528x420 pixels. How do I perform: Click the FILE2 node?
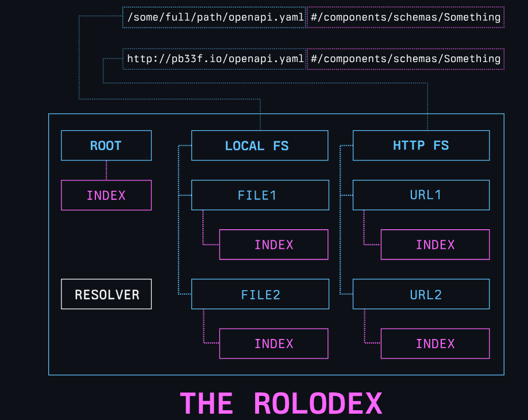(x=260, y=294)
